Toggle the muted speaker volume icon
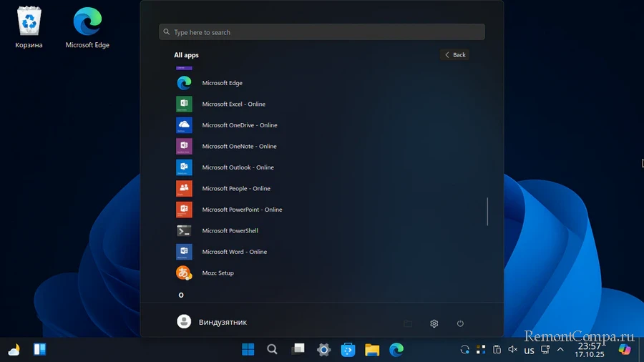 512,350
